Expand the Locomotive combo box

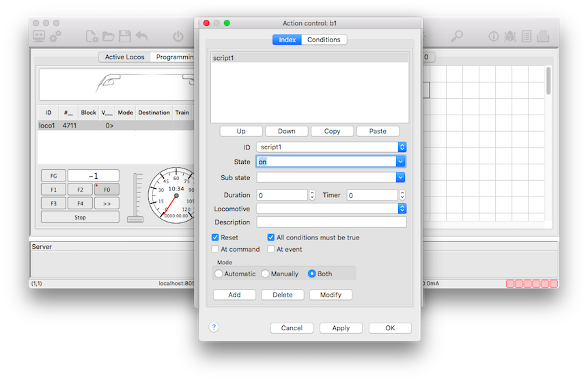pos(402,209)
